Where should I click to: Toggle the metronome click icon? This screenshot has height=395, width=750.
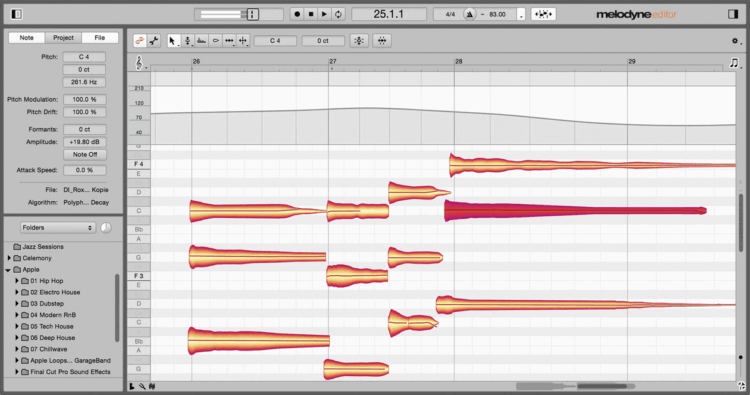coord(469,14)
